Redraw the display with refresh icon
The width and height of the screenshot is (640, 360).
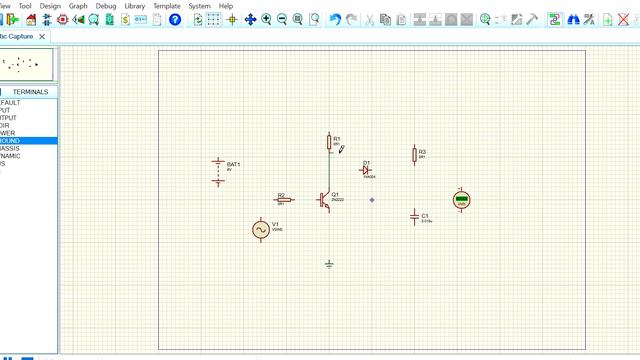click(198, 19)
